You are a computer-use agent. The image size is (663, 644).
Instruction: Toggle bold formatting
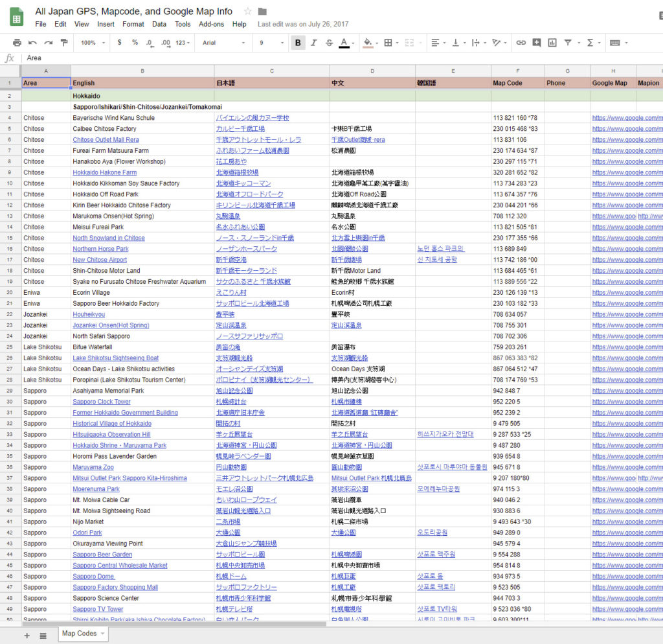pos(298,43)
